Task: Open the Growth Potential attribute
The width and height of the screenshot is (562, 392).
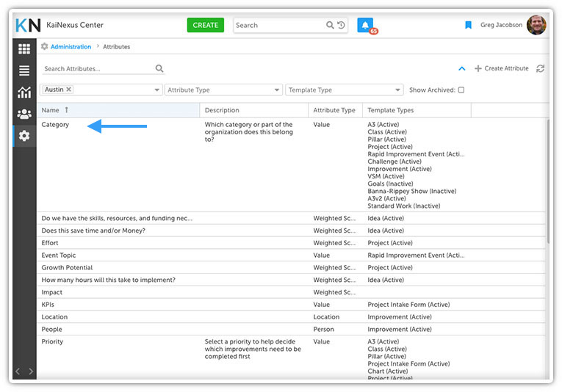Action: (x=67, y=267)
